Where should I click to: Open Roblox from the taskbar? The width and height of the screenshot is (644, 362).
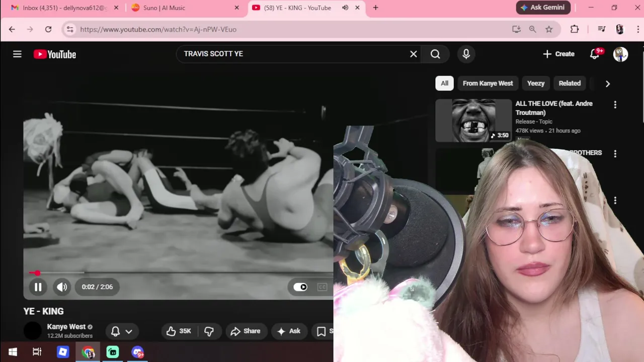coord(63,352)
